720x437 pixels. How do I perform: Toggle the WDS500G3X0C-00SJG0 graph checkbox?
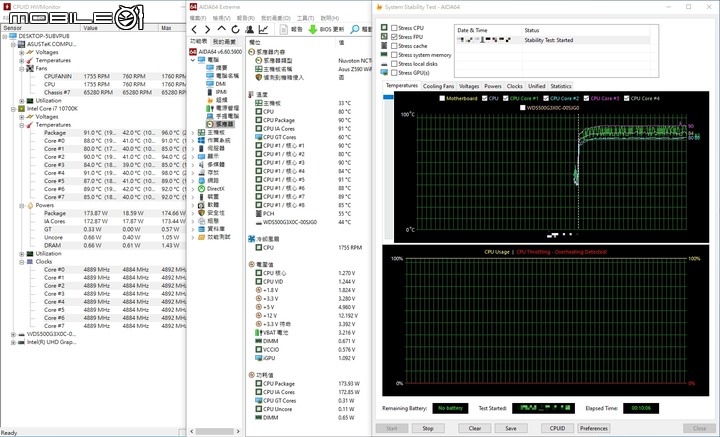(523, 108)
